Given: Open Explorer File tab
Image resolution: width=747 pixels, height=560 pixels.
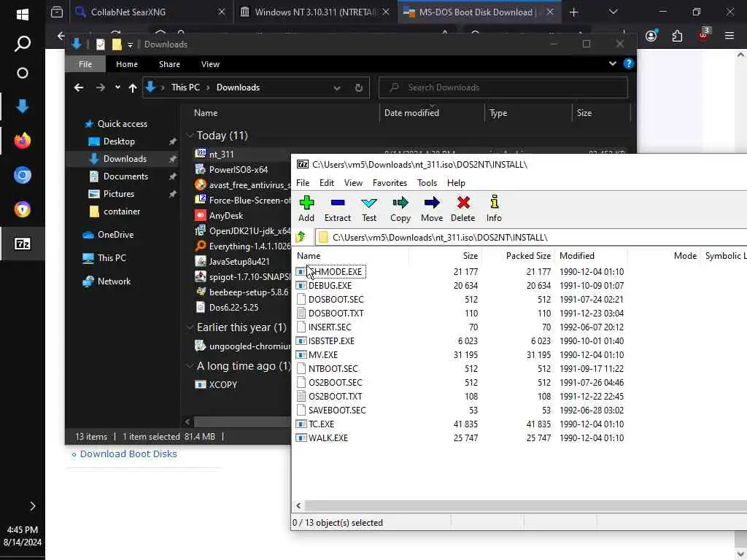Looking at the screenshot, I should [85, 64].
